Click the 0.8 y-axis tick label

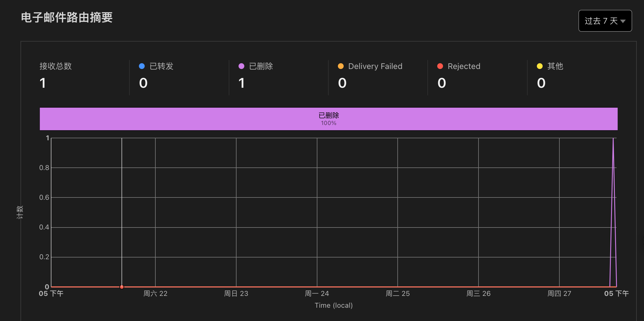click(x=44, y=168)
